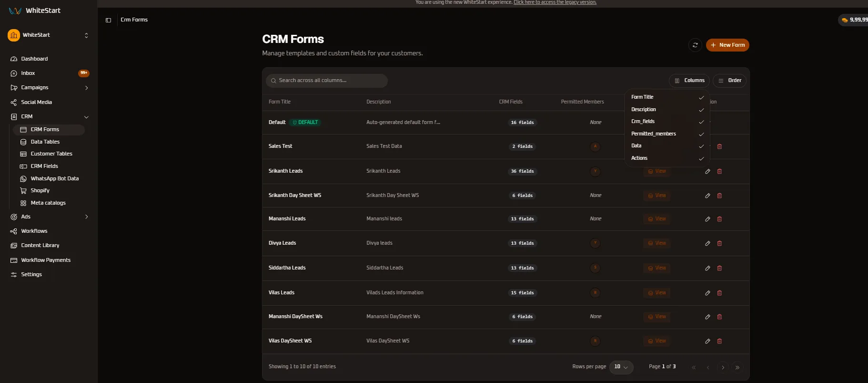Screen dimensions: 868x383
Task: Hide the Data column
Action: [x=667, y=146]
